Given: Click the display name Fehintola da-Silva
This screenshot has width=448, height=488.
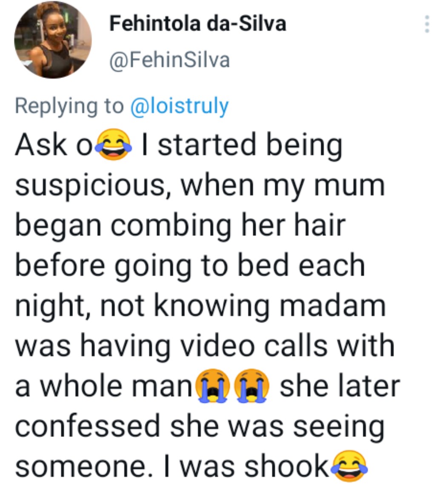Looking at the screenshot, I should point(198,24).
